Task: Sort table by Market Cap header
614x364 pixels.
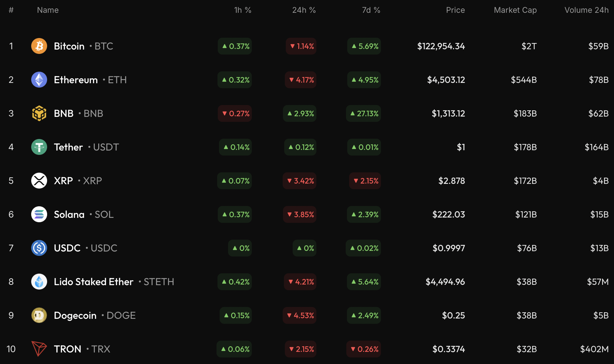Action: (515, 10)
